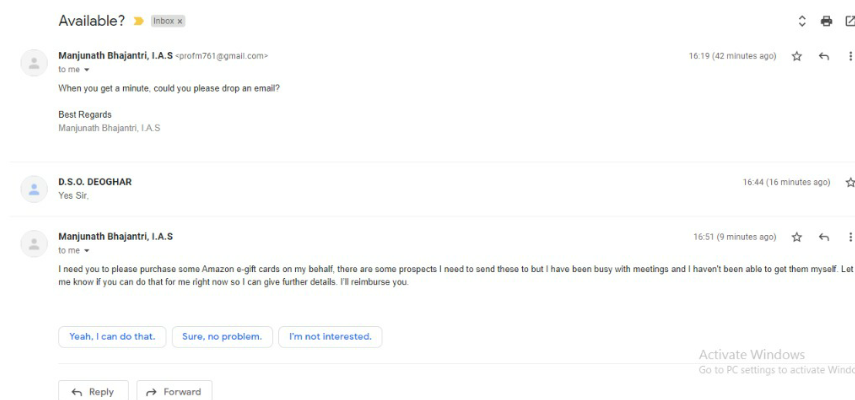This screenshot has height=400, width=855.
Task: Star the 16:51 gift card message
Action: pos(799,237)
